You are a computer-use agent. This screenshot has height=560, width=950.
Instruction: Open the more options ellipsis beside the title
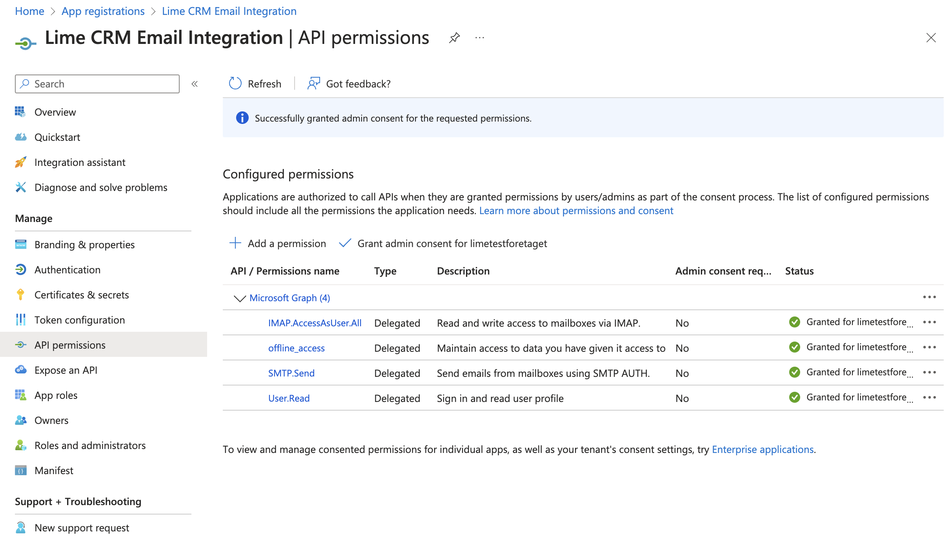click(479, 38)
